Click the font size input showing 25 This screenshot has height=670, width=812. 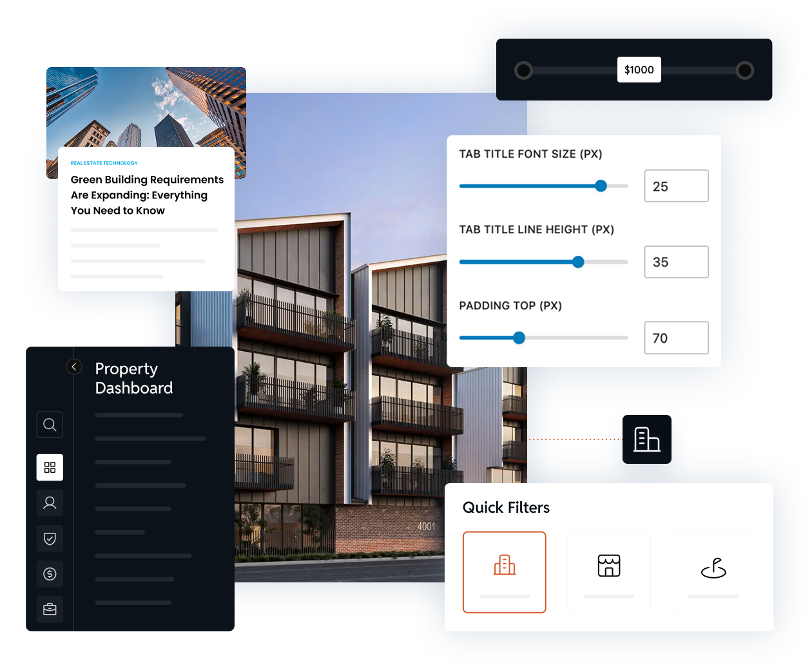tap(677, 186)
